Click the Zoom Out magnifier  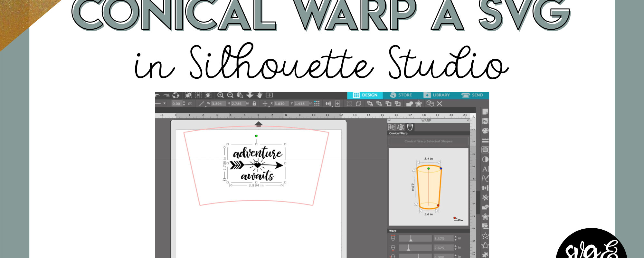(230, 95)
